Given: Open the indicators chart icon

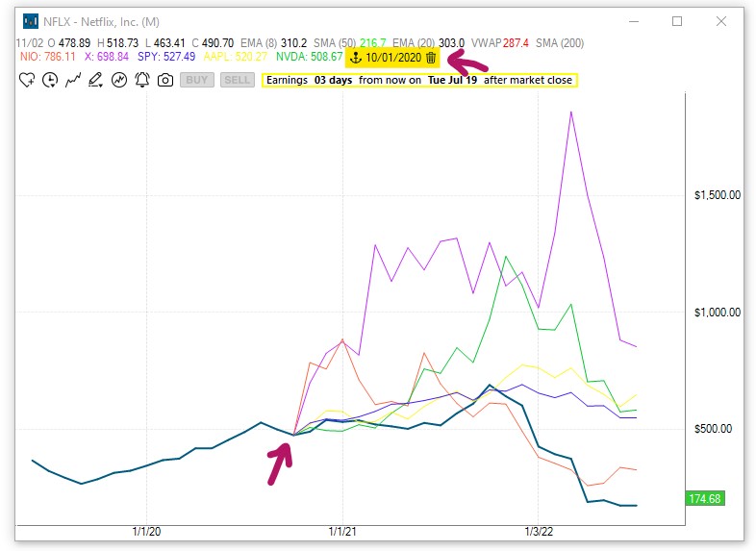Looking at the screenshot, I should (x=119, y=81).
